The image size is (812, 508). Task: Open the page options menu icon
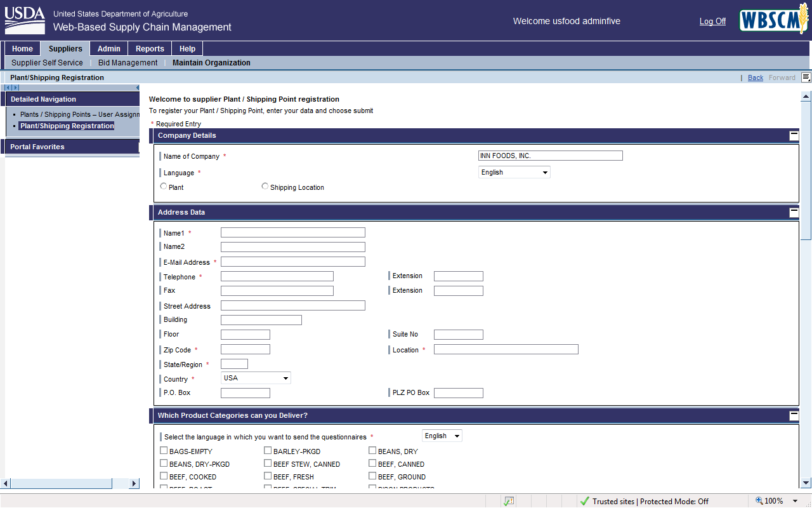(806, 77)
